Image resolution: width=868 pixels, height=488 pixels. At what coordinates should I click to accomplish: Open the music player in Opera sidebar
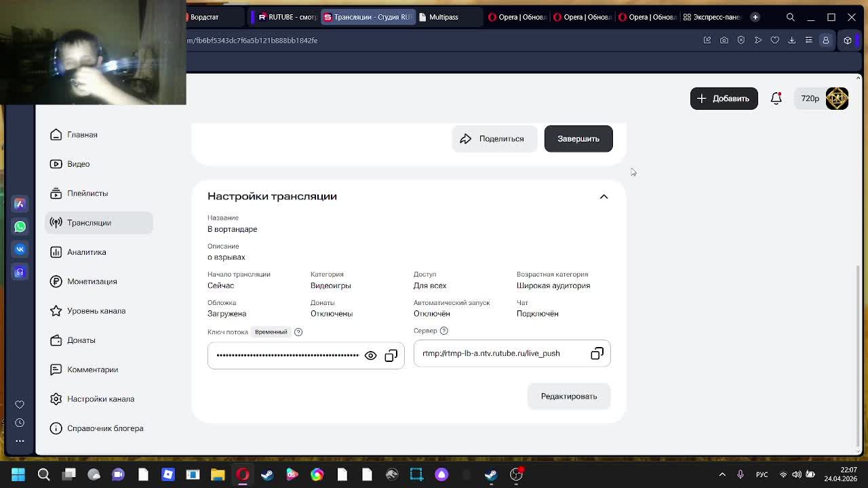pyautogui.click(x=20, y=272)
